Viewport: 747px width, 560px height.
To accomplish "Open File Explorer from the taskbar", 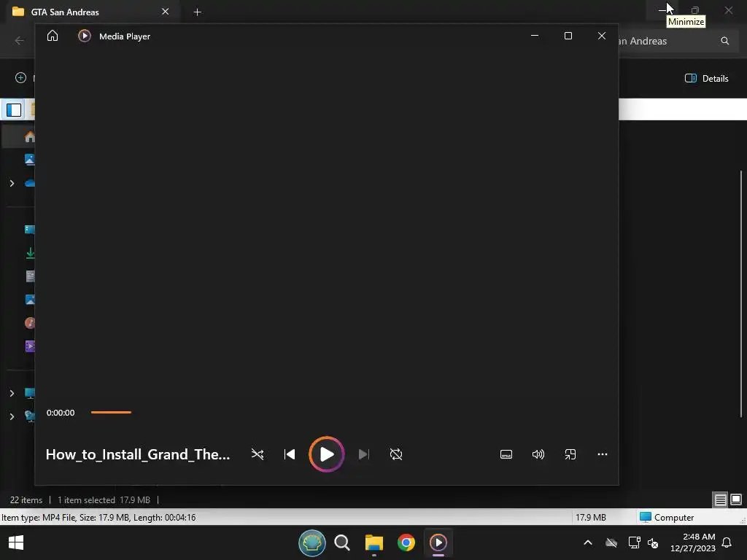I will click(x=374, y=542).
